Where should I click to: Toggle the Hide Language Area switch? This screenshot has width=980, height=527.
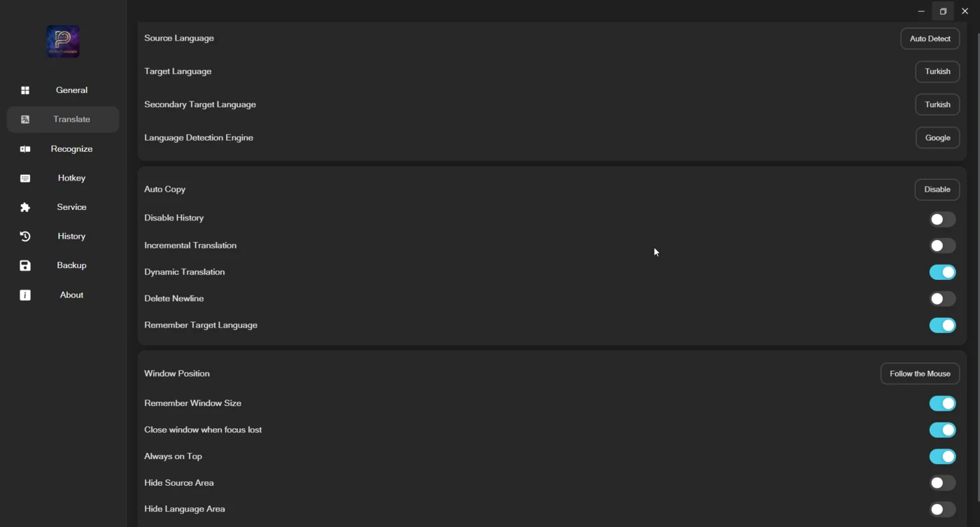coord(942,510)
